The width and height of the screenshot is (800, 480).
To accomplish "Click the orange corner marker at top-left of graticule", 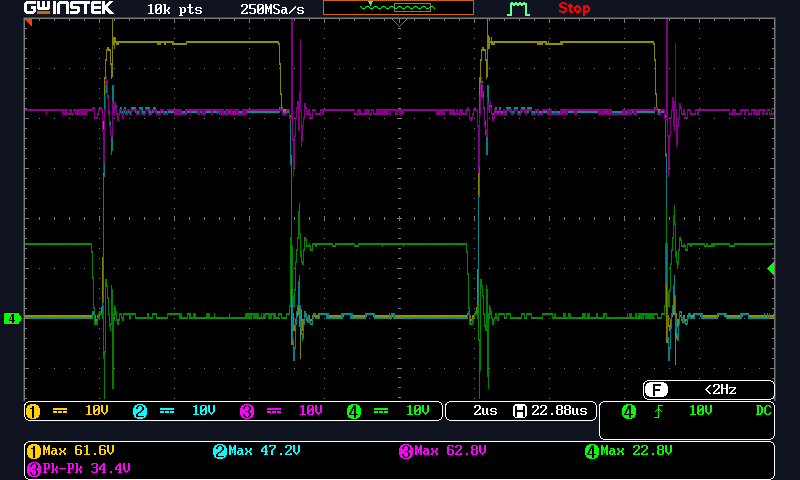I will point(29,22).
